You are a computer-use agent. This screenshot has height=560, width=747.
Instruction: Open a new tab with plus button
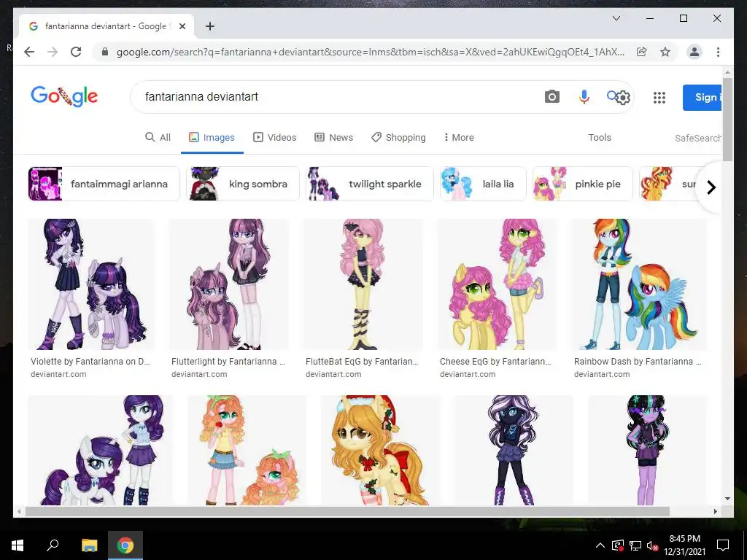click(209, 26)
